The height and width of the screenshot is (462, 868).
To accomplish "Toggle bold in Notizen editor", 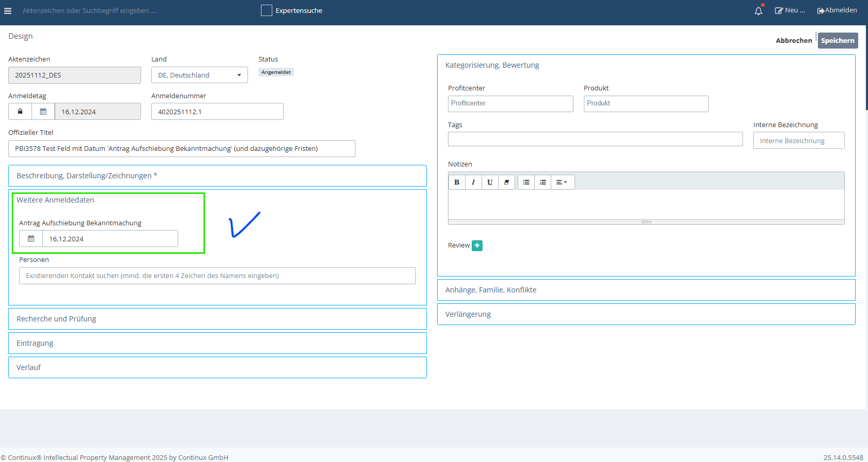I will [457, 182].
